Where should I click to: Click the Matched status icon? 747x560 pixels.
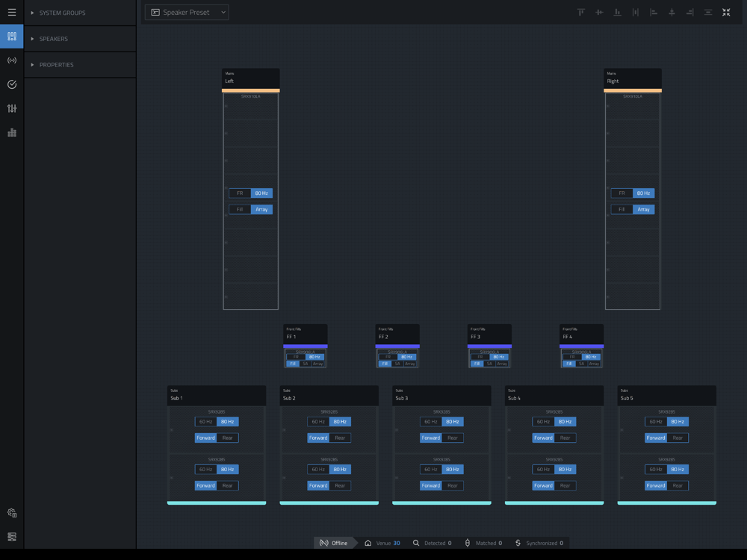468,543
